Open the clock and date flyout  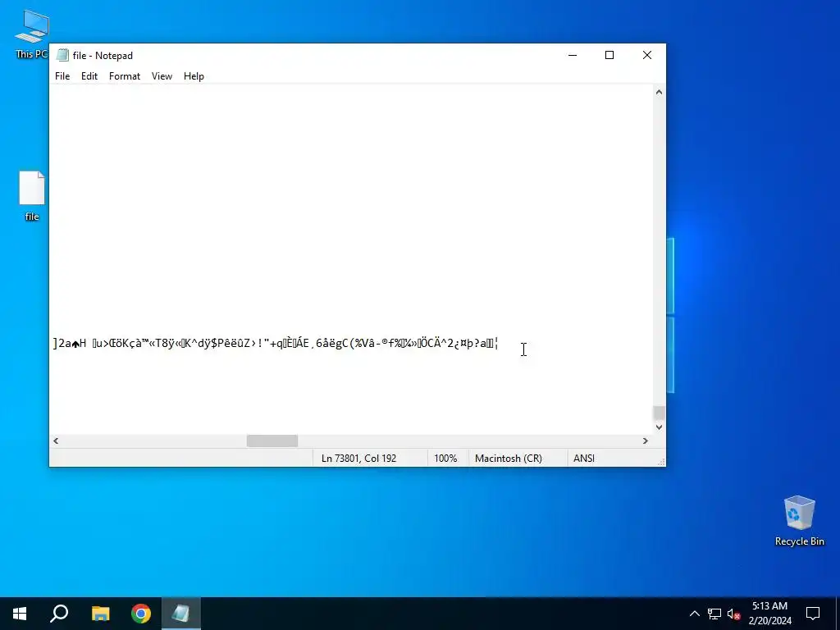(x=769, y=614)
